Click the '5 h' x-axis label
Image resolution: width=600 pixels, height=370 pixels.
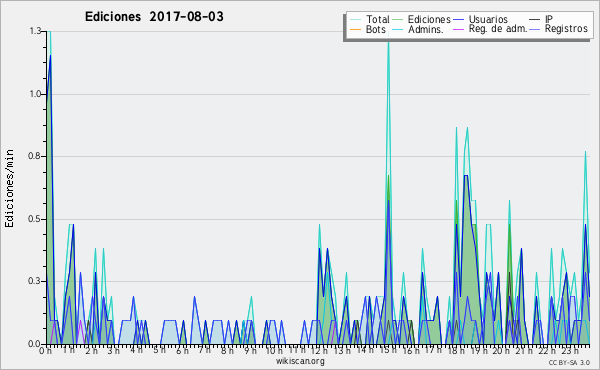click(159, 350)
